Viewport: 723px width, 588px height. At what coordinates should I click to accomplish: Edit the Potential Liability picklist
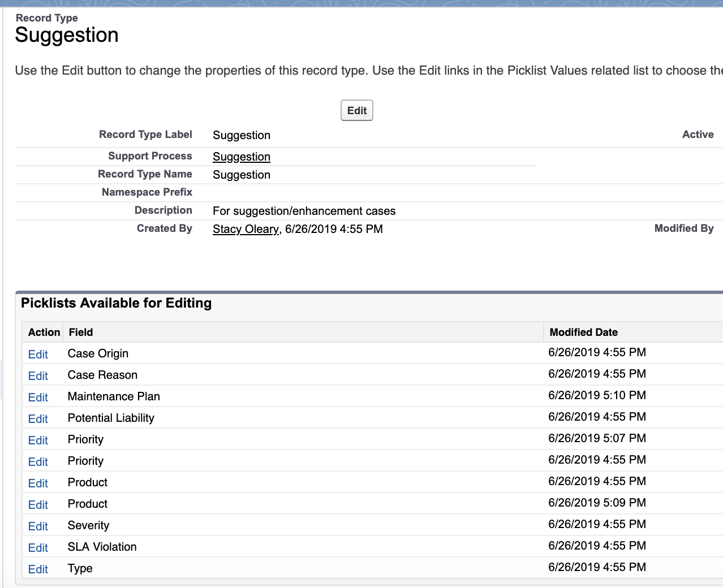coord(38,419)
